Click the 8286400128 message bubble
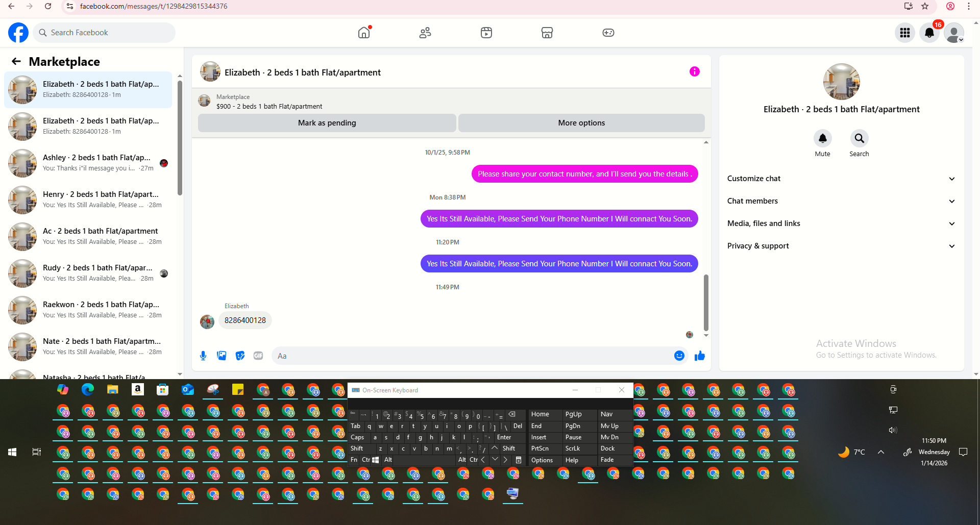This screenshot has width=980, height=525. pos(245,320)
